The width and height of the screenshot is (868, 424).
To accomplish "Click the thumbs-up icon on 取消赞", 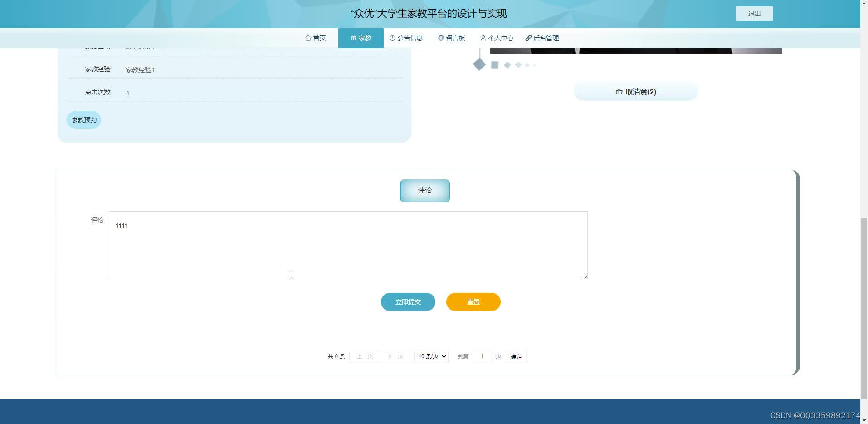I will (x=619, y=92).
